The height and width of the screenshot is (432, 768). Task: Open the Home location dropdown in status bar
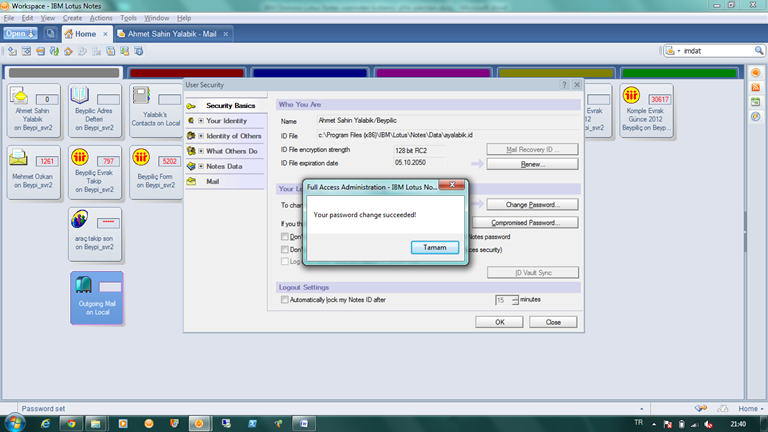[750, 408]
